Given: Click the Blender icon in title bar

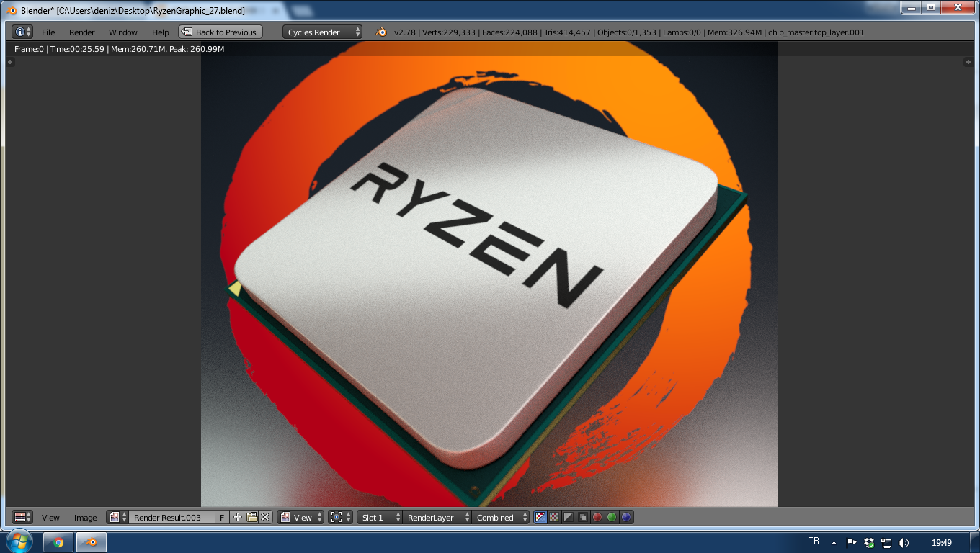Looking at the screenshot, I should (x=12, y=10).
